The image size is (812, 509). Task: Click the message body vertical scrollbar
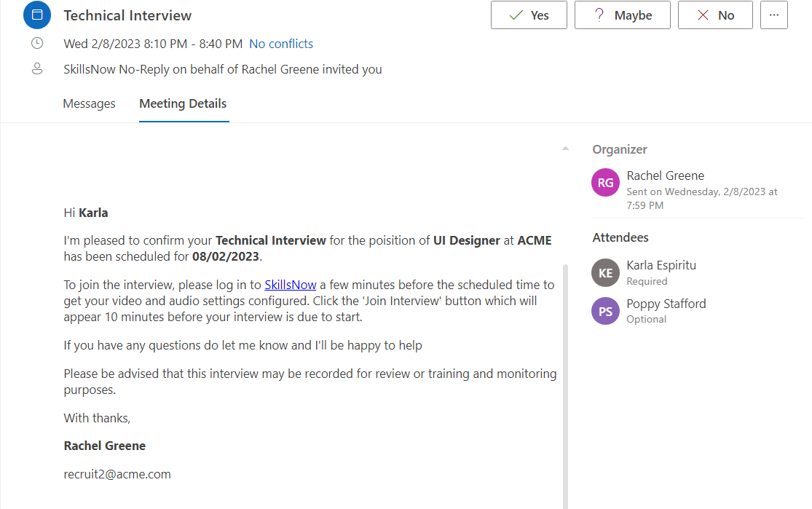[565, 379]
